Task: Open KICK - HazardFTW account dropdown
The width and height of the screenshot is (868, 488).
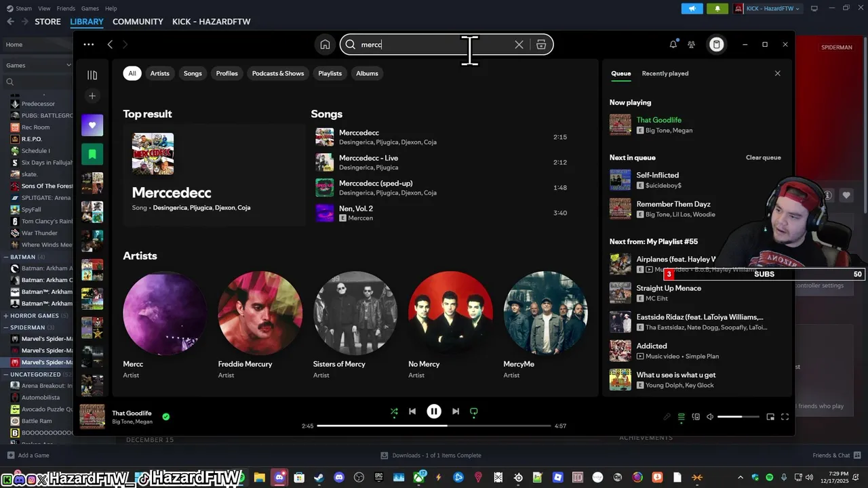Action: (x=768, y=8)
